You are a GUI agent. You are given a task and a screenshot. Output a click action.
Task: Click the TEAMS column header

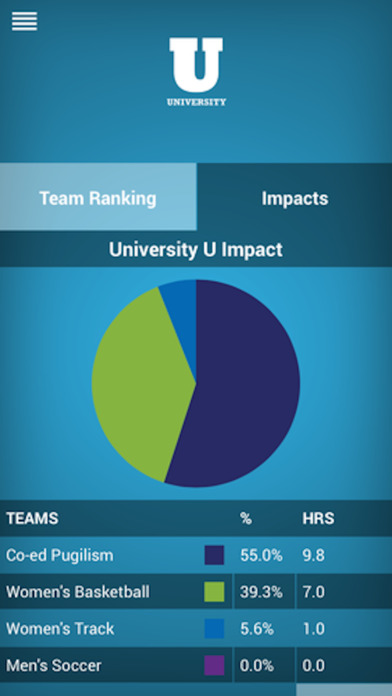(x=32, y=518)
